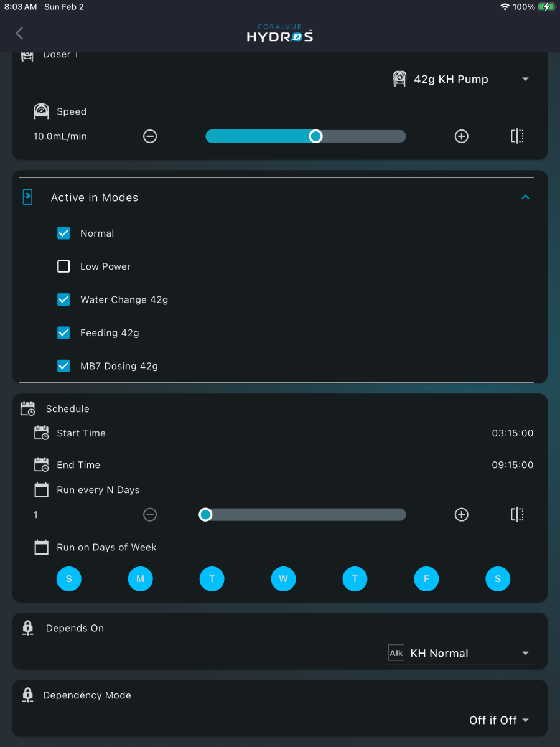Open the 42g KH Pump dropdown
This screenshot has height=747, width=560.
click(462, 79)
